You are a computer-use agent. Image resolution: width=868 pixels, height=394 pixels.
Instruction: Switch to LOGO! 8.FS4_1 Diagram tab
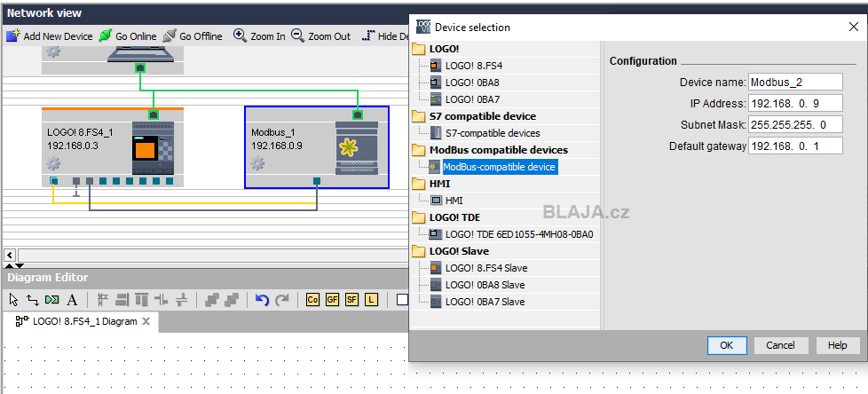(x=84, y=321)
